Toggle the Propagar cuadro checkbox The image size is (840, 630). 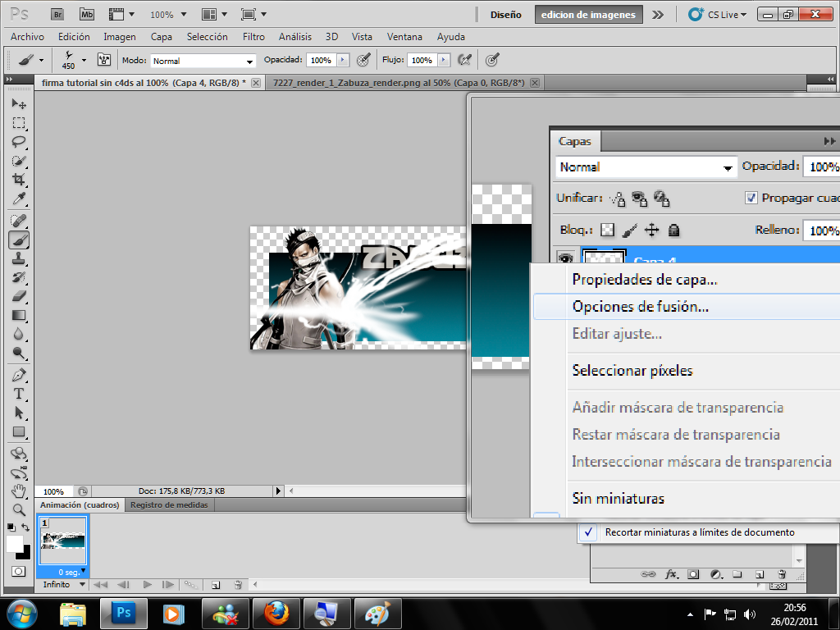751,198
